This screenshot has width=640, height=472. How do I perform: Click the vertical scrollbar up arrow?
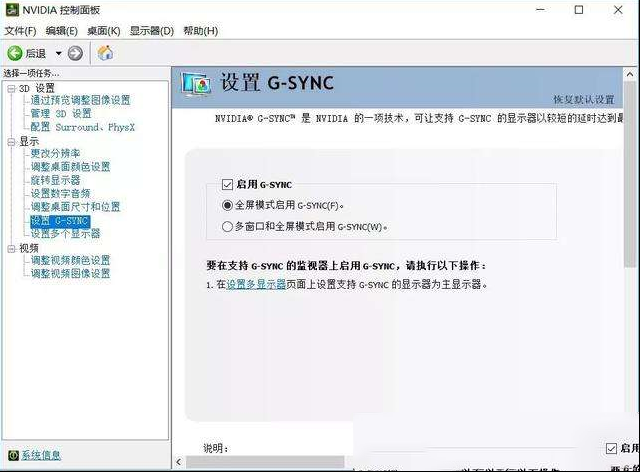630,74
